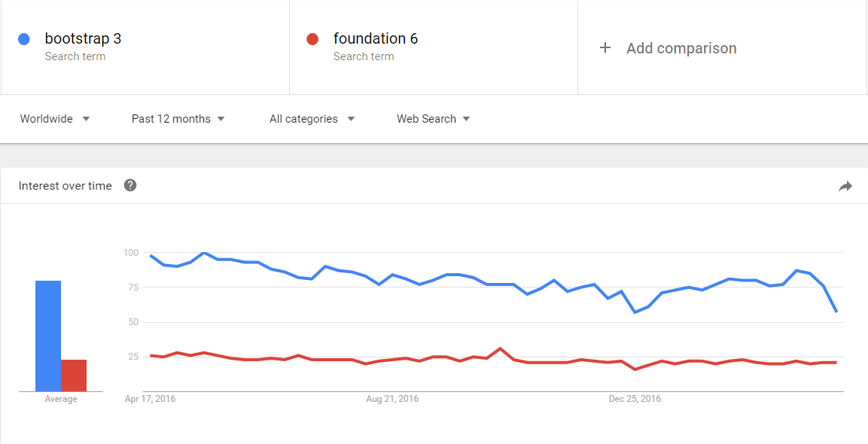Click the share arrow icon
This screenshot has width=868, height=444.
845,186
